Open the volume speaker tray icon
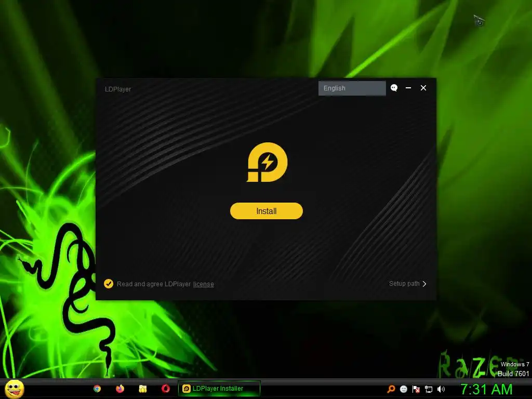This screenshot has width=532, height=399. pos(441,389)
